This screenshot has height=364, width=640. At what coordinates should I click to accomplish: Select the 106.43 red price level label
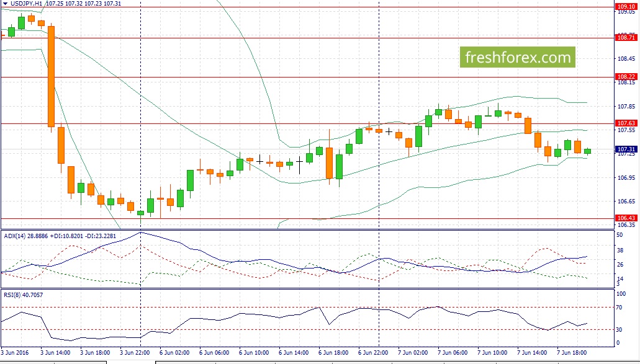[x=626, y=218]
